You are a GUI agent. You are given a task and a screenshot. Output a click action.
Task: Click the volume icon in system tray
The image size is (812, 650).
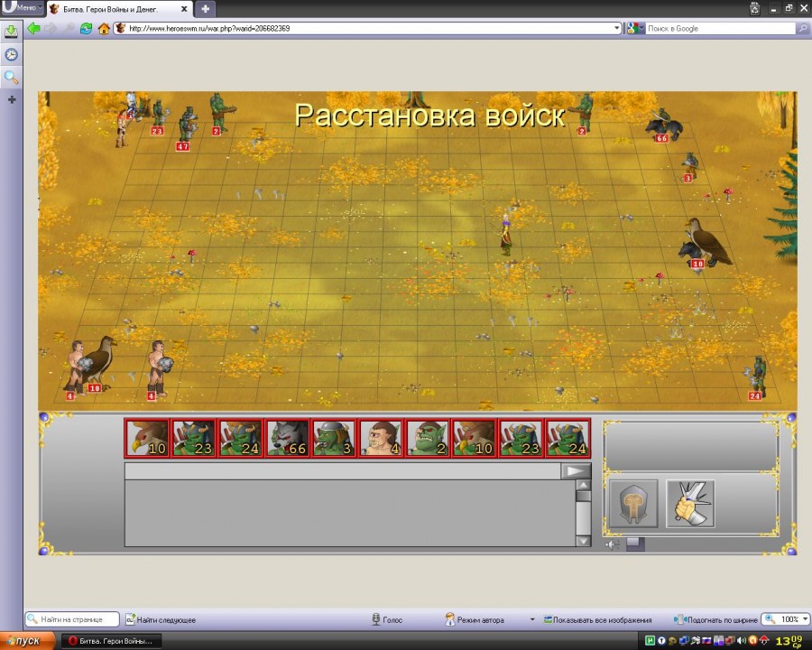pyautogui.click(x=741, y=641)
